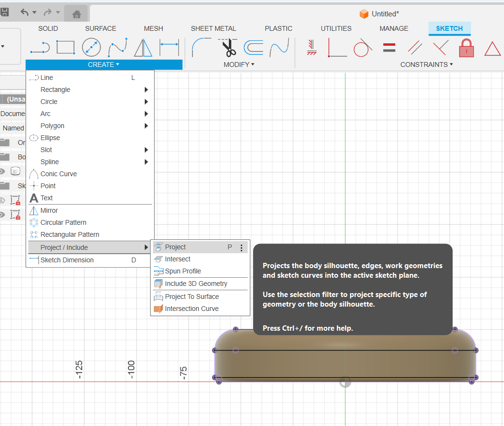504x426 pixels.
Task: Select the Trim scissors tool
Action: [x=228, y=47]
